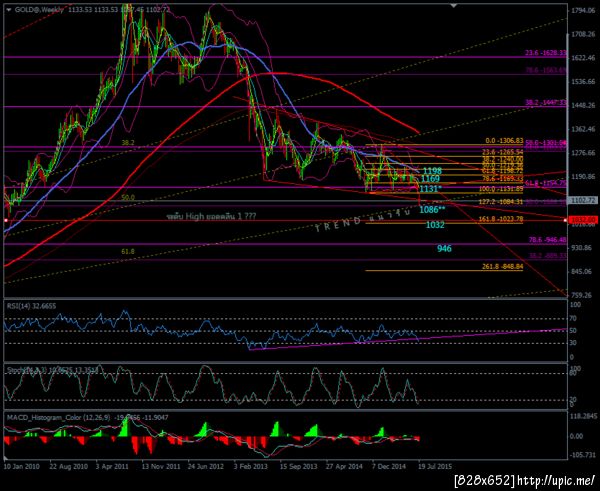Click the 24 Jun 2012 date label

(x=205, y=467)
